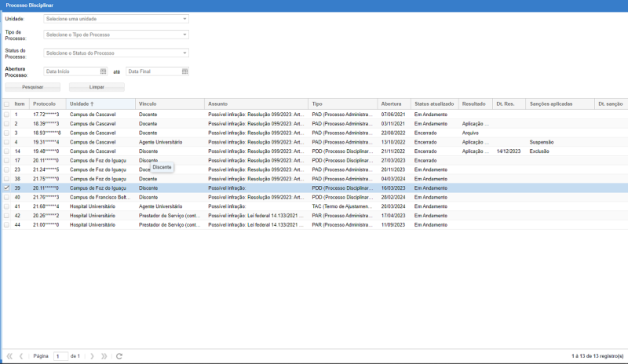Tick the checkbox for item 1 row
628x364 pixels.
[x=7, y=115]
